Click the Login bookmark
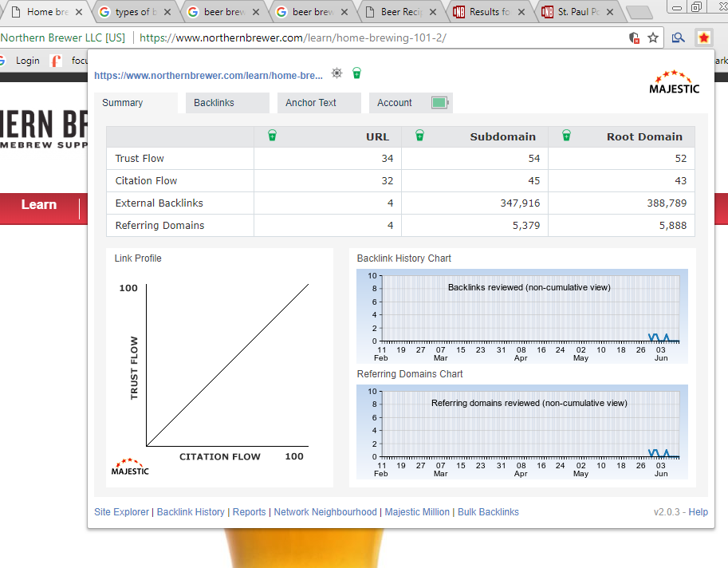Viewport: 728px width, 568px height. click(x=27, y=61)
